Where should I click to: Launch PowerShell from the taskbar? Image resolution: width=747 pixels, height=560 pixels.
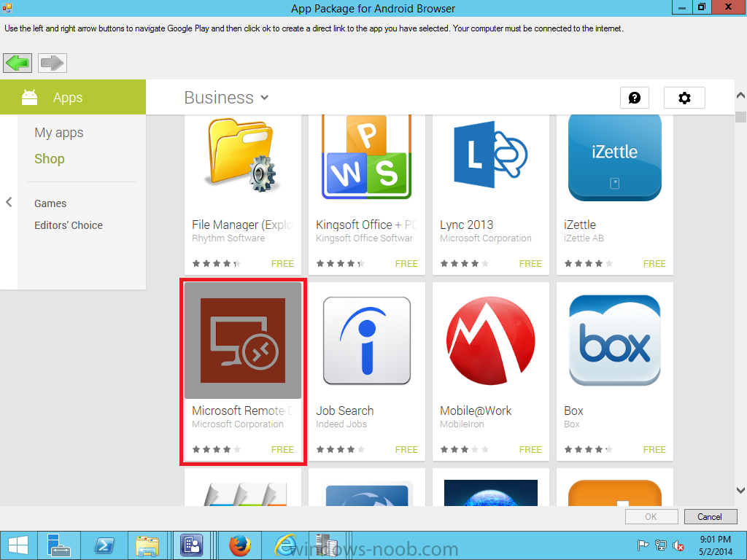point(104,545)
